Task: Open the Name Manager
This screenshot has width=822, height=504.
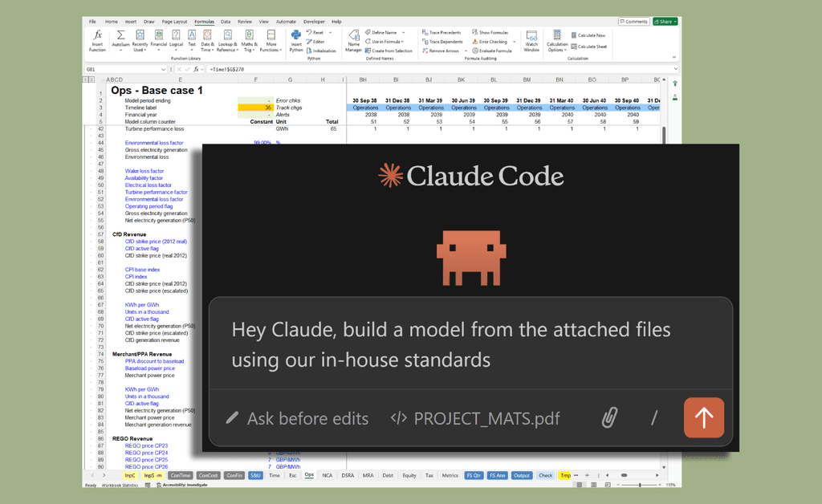Action: [x=354, y=40]
